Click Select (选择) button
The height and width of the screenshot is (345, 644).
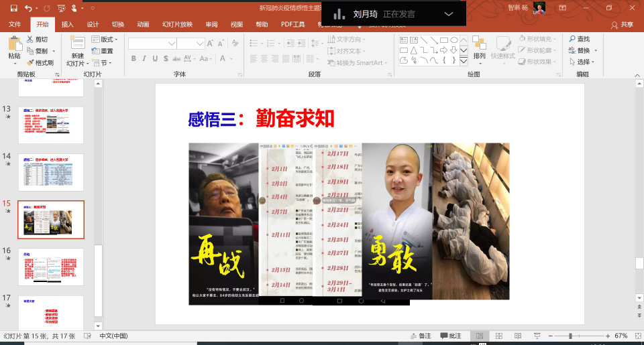click(x=582, y=62)
